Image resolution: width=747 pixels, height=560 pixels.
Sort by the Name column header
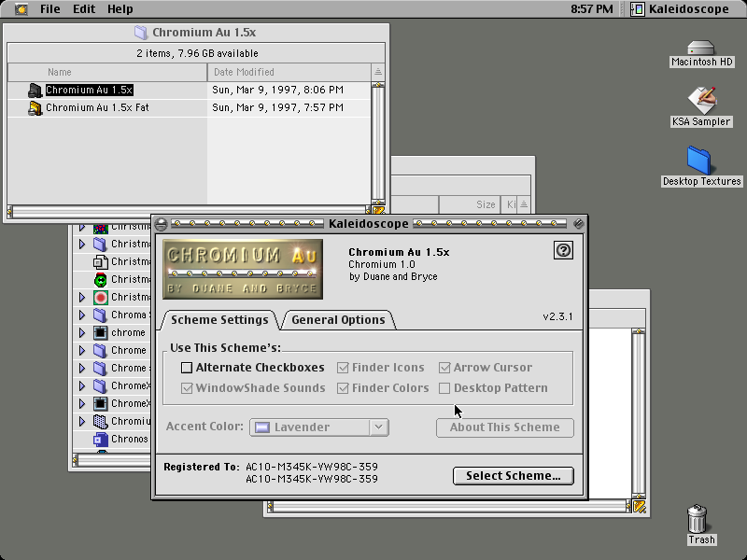point(107,73)
